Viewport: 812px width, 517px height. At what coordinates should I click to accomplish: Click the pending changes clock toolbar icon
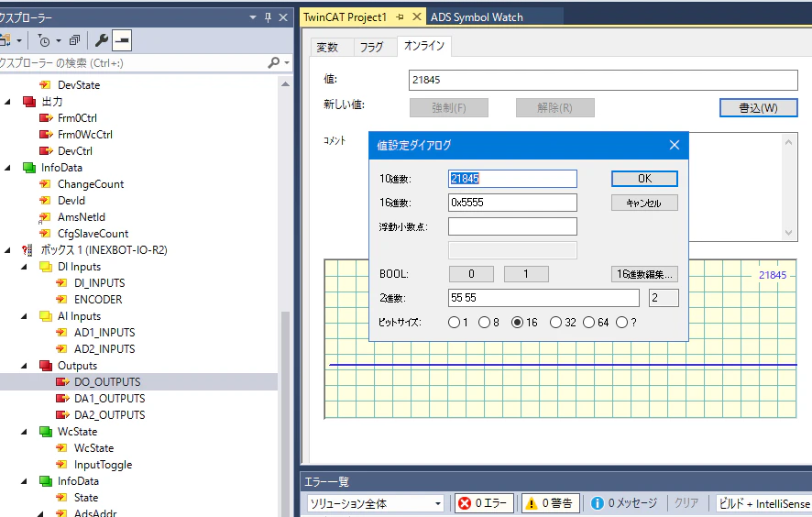(44, 40)
